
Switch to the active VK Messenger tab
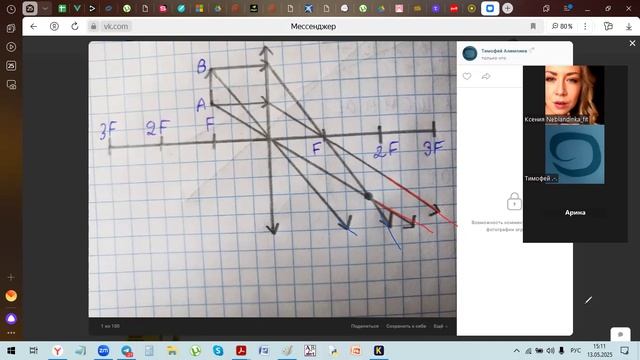pyautogui.click(x=490, y=8)
